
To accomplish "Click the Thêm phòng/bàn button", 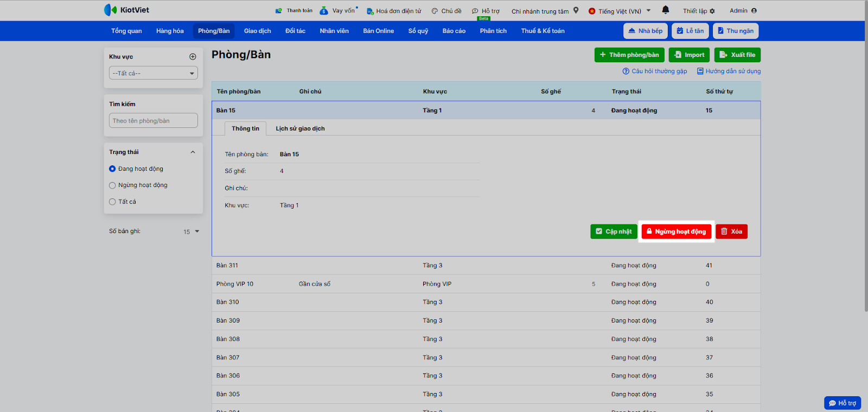I will coord(629,55).
